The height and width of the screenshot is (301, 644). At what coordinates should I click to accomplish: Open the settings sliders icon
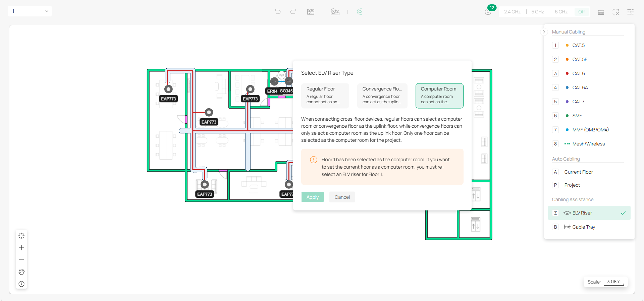coord(631,12)
